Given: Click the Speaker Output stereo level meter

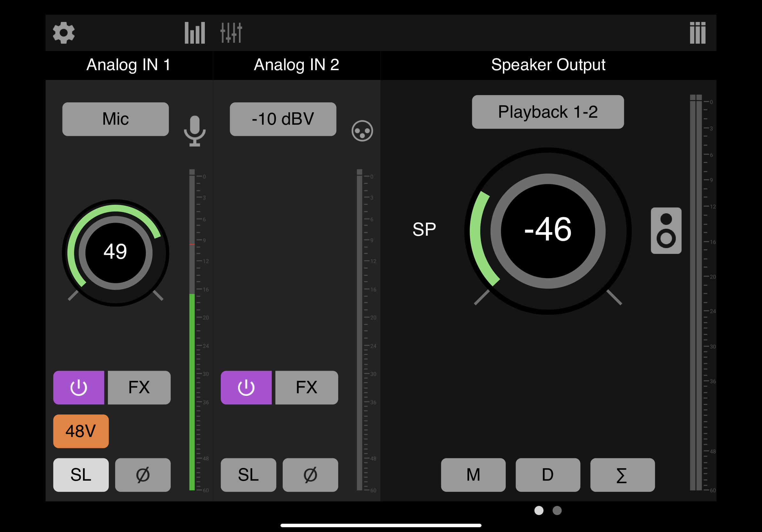Looking at the screenshot, I should [x=696, y=292].
